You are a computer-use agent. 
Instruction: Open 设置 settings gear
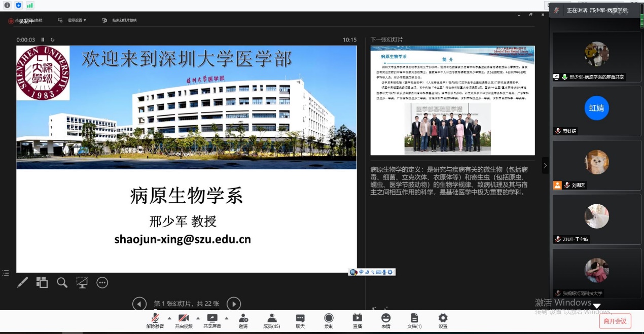click(x=443, y=321)
